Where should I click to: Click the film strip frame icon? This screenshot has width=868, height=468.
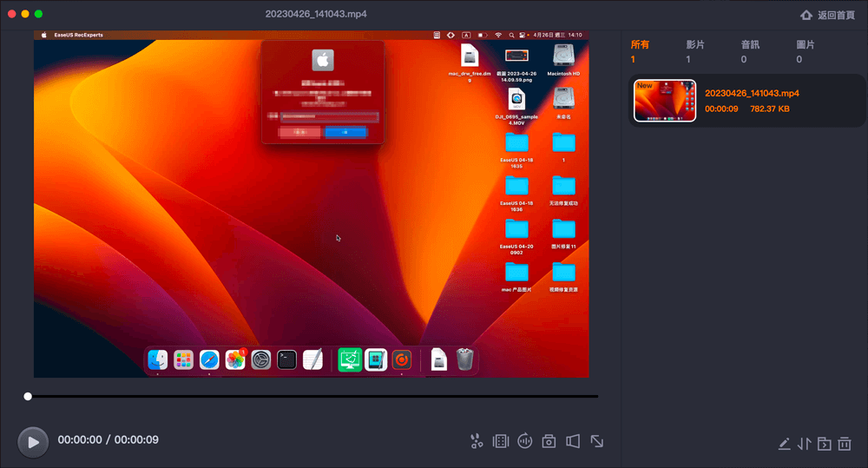(500, 441)
